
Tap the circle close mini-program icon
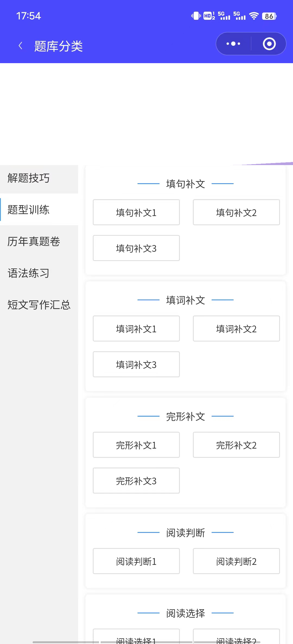[x=269, y=44]
